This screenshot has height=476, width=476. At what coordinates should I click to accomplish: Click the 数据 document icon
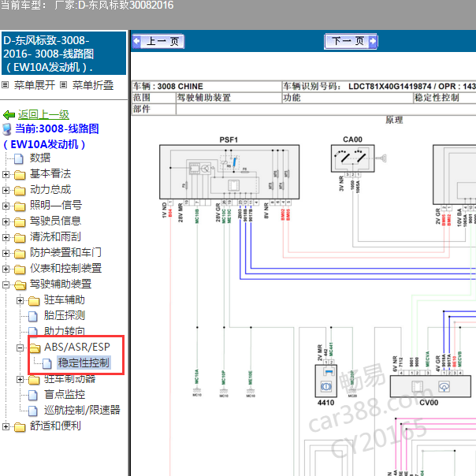[19, 158]
